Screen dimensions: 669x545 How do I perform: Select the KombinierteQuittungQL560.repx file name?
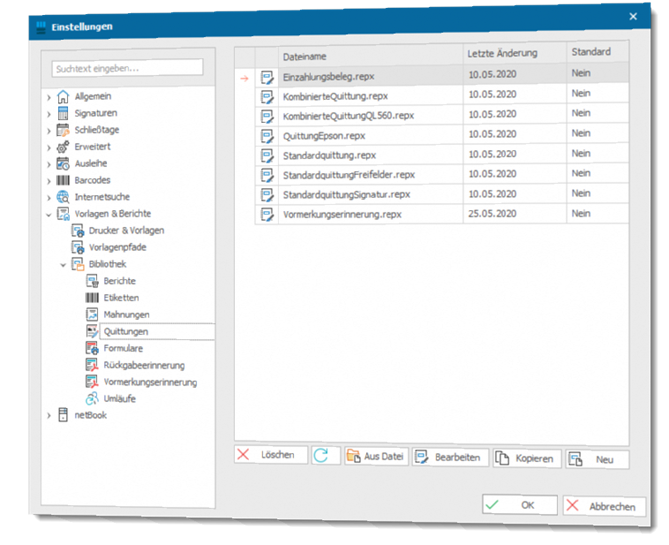[x=349, y=116]
